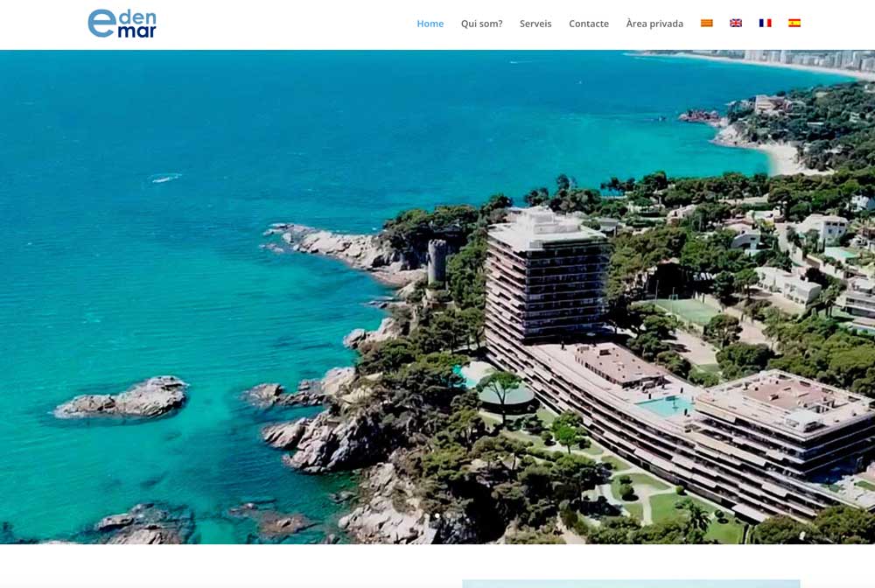This screenshot has width=875, height=588.
Task: Select the United Kingdom flag for English
Action: tap(736, 24)
